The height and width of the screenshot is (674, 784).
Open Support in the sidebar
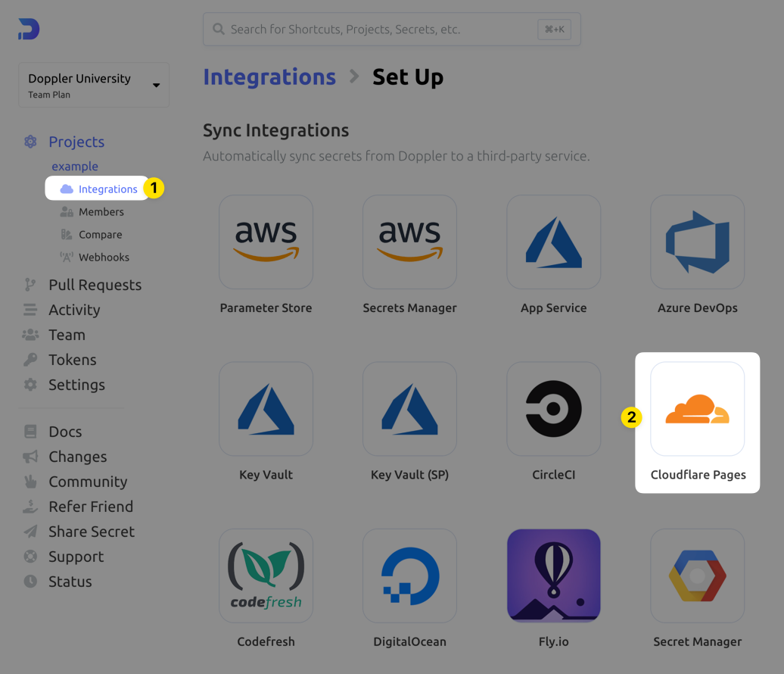pyautogui.click(x=76, y=557)
